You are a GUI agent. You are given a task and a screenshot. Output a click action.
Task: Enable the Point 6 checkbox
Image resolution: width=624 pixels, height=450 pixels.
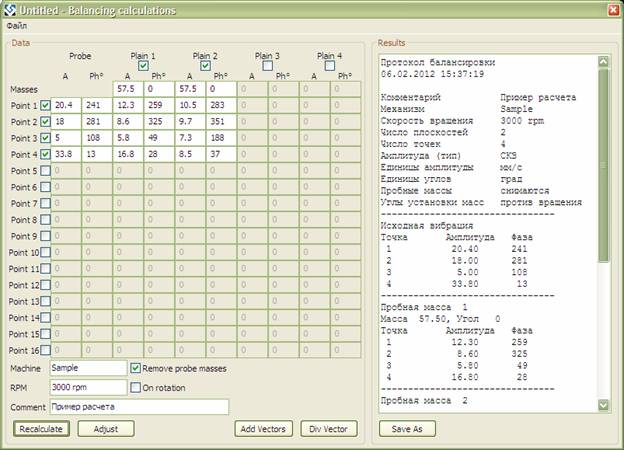tap(45, 187)
